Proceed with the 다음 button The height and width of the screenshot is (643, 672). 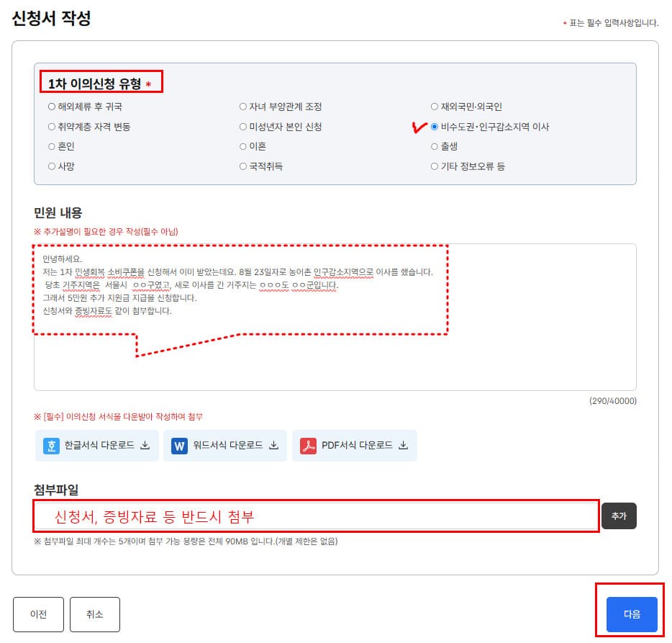632,614
